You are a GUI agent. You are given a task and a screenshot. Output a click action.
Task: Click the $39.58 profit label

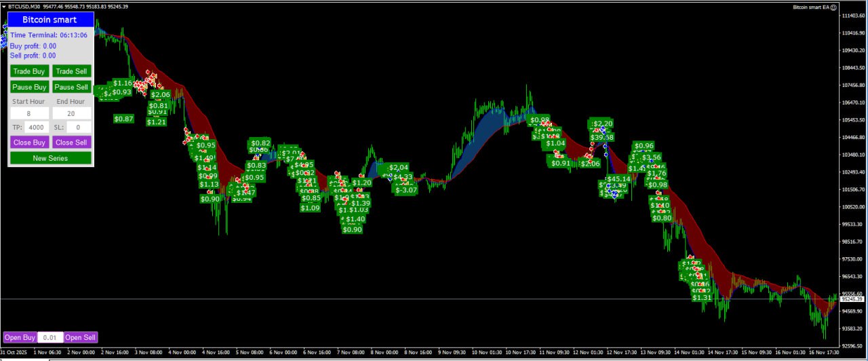coord(601,137)
